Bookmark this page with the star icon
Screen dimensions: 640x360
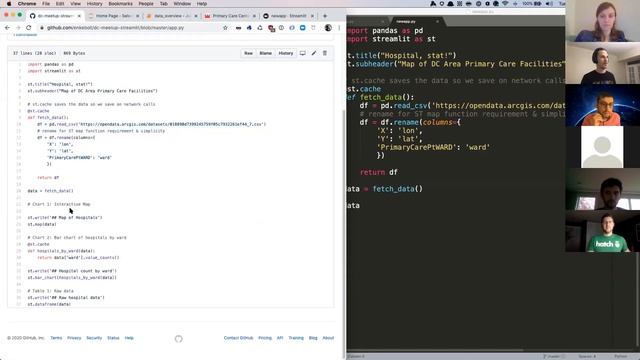click(225, 28)
